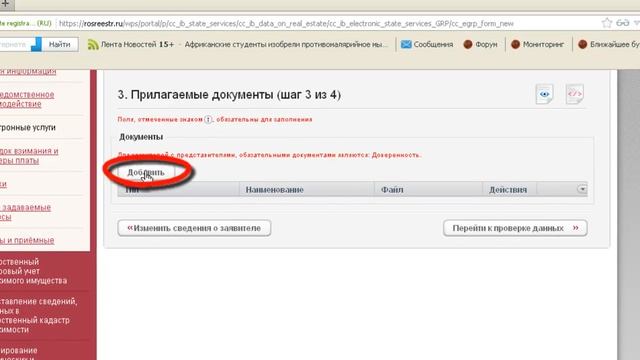Screen dimensions: 640x360
Task: Open the table column options dropdown arrow
Action: [582, 189]
